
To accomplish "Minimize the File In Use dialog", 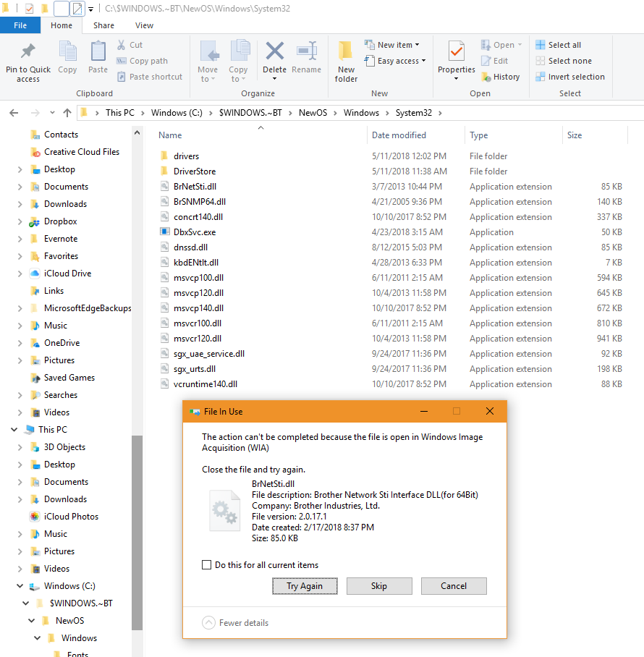I will tap(424, 412).
